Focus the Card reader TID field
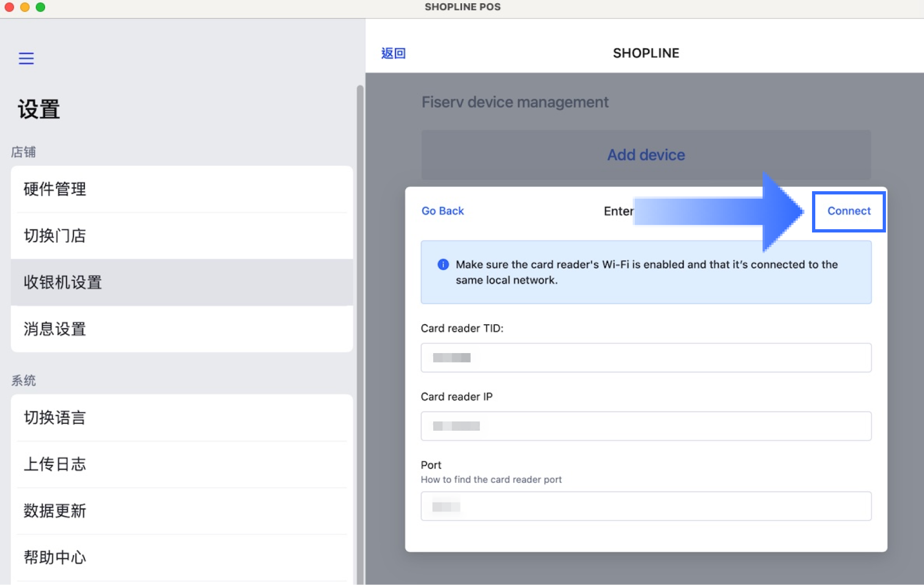The image size is (924, 585). (x=646, y=357)
